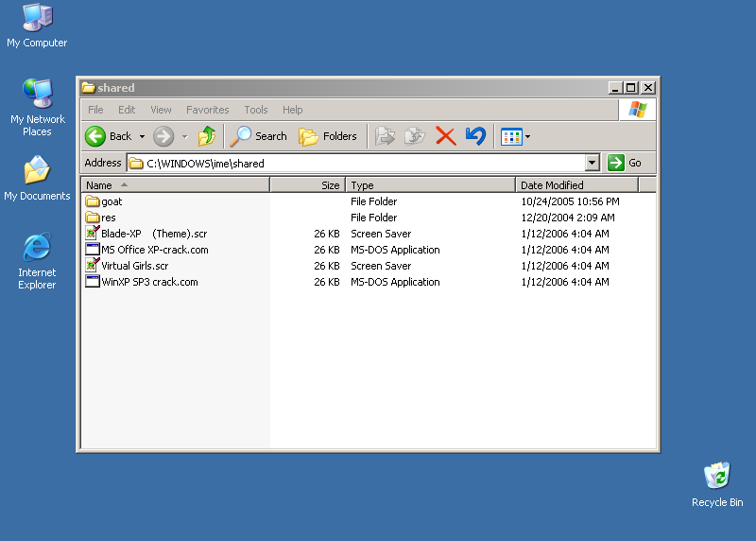Click the date '12/20/2004 2:09 AM'
756x541 pixels.
click(568, 218)
